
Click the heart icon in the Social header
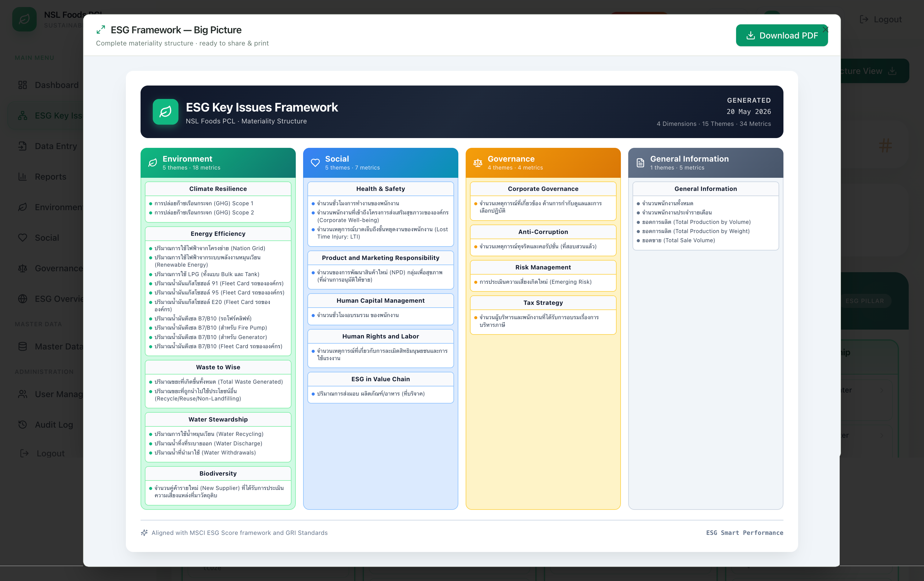(x=315, y=163)
